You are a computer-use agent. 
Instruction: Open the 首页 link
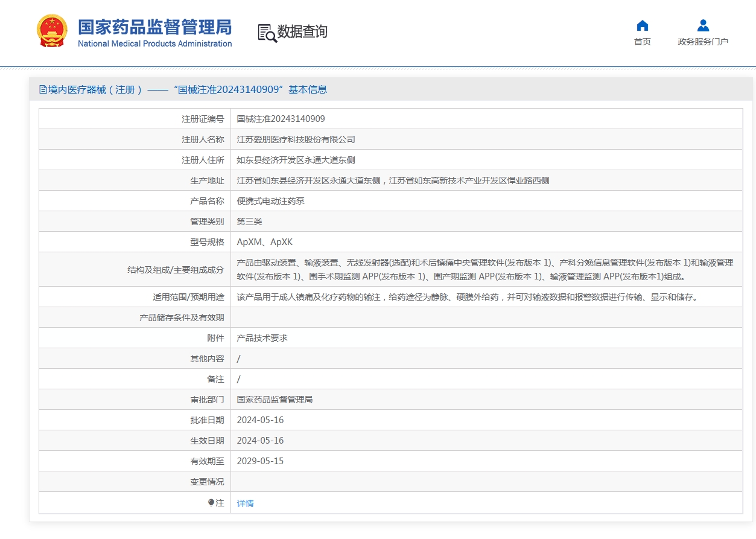[x=643, y=42]
